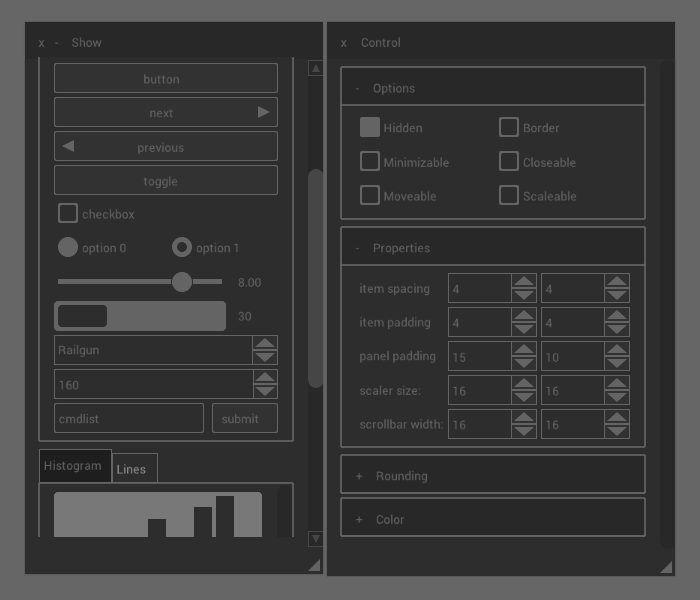The width and height of the screenshot is (700, 600).
Task: Increase first scaler size value
Action: coord(524,383)
